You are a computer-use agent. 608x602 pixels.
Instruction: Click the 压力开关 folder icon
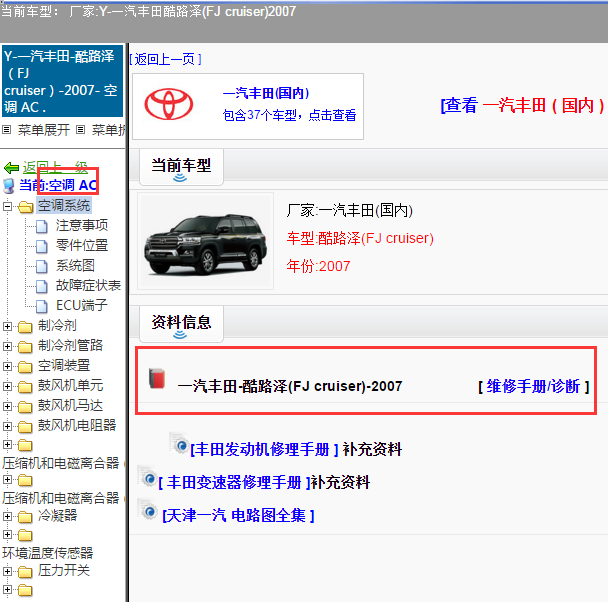[x=25, y=572]
